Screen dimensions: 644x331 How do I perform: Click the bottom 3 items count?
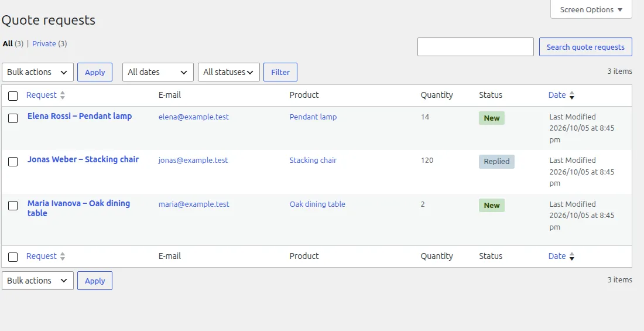pyautogui.click(x=620, y=279)
